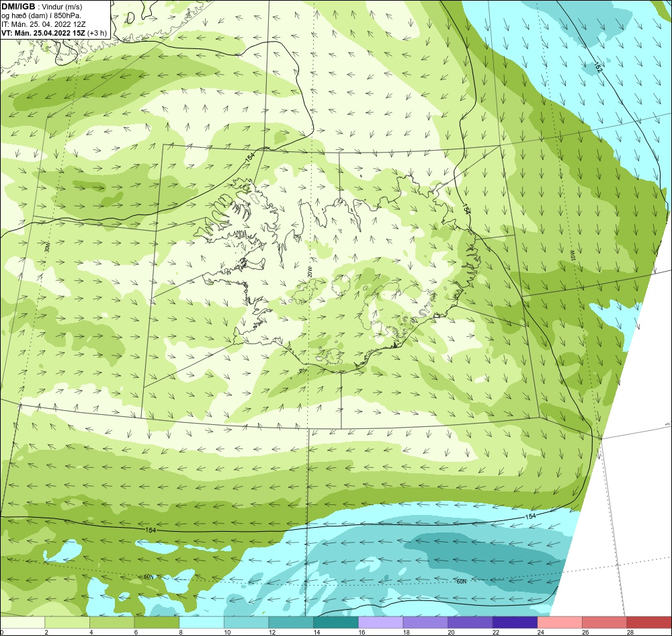Choose the dark indigo 22–24 m/s legend swatch
The width and height of the screenshot is (672, 636).
point(515,623)
